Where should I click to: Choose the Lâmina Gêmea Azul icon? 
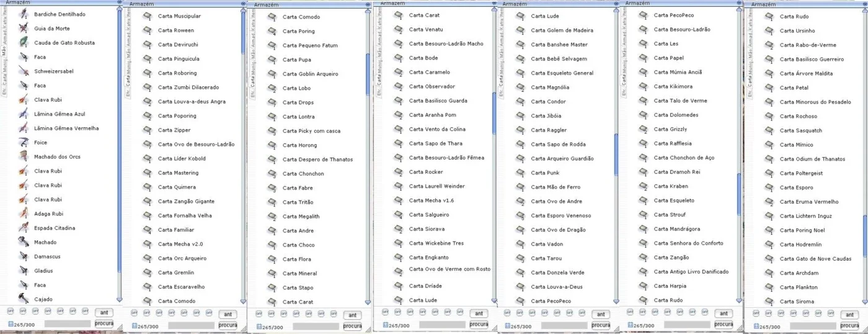coord(23,114)
